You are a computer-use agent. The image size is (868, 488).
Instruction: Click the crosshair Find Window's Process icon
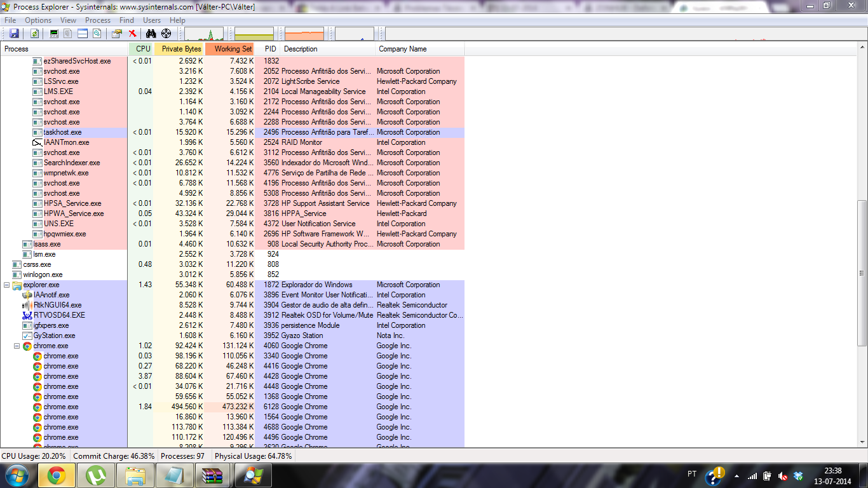tap(166, 34)
